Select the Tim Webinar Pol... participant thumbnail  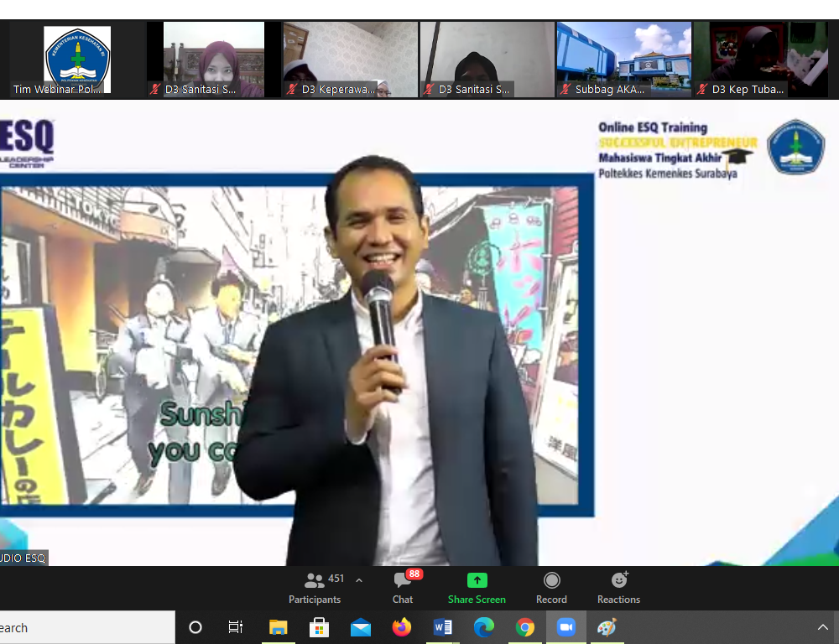(x=77, y=60)
